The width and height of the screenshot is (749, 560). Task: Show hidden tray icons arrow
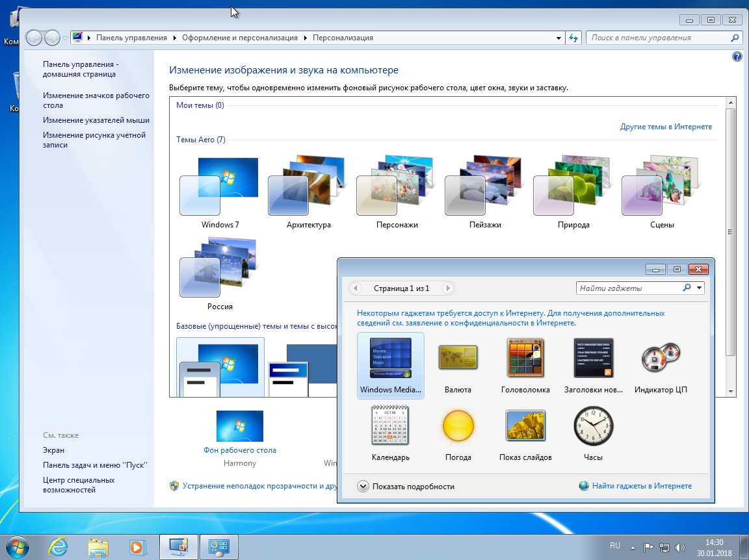[633, 548]
